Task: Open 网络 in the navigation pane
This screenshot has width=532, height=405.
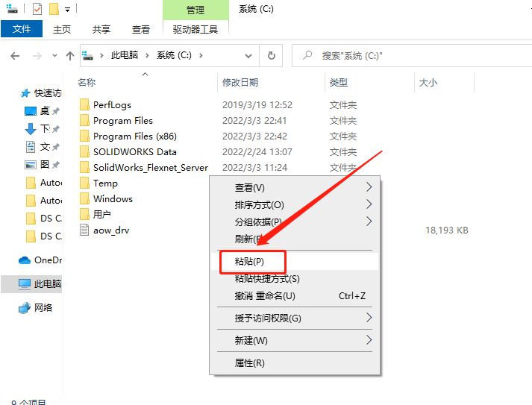Action: tap(35, 308)
